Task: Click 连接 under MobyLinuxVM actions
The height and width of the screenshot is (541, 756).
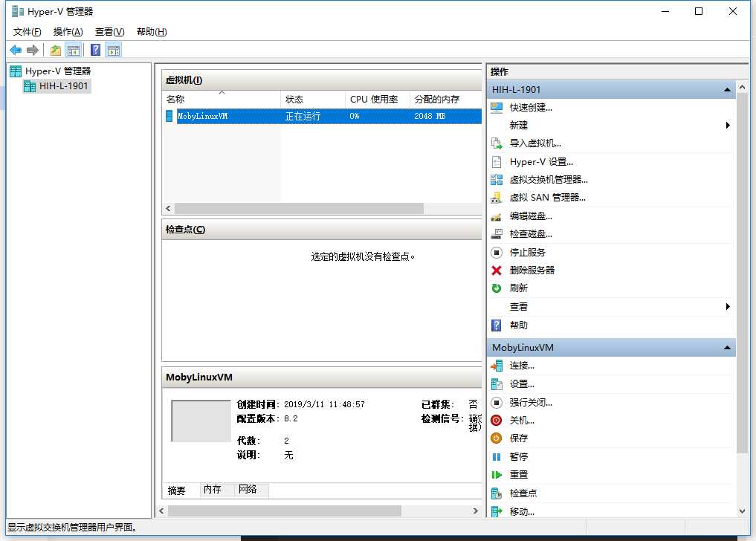Action: point(522,366)
